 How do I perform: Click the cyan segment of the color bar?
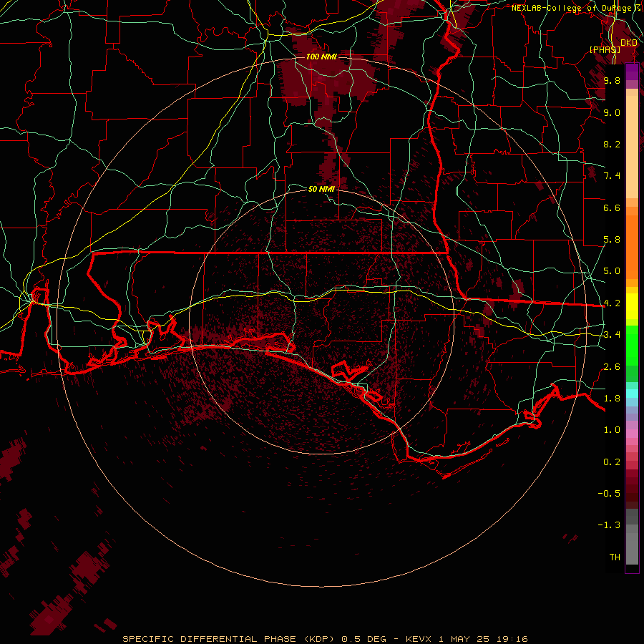click(x=632, y=394)
